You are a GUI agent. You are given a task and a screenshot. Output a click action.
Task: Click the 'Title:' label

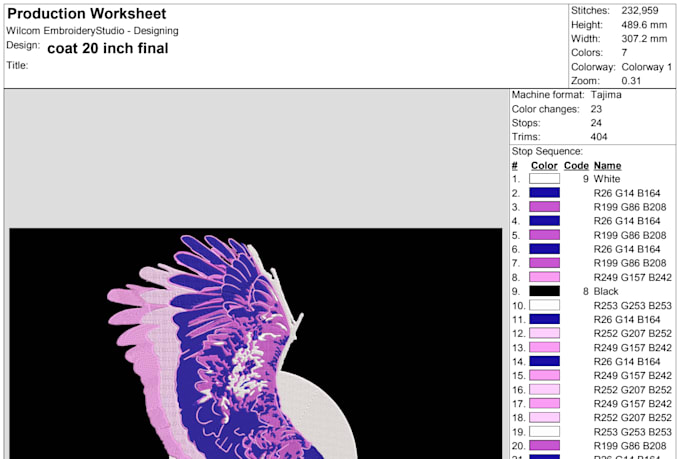click(x=17, y=66)
